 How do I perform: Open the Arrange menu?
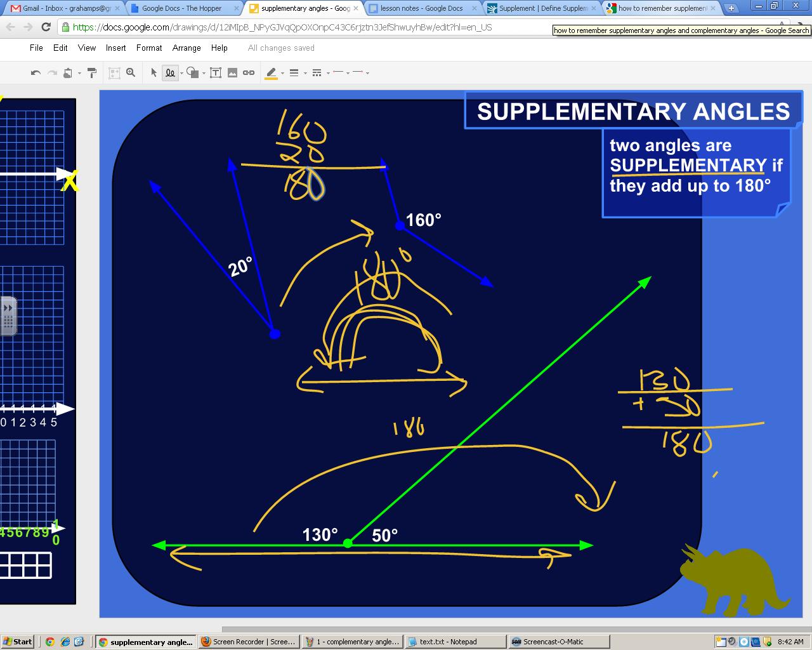pos(187,48)
